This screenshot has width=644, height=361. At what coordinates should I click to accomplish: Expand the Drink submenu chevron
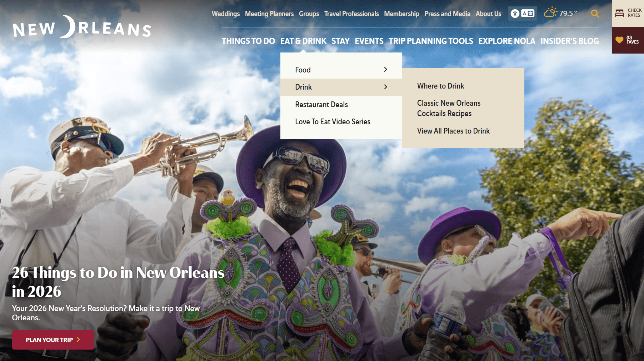click(386, 87)
